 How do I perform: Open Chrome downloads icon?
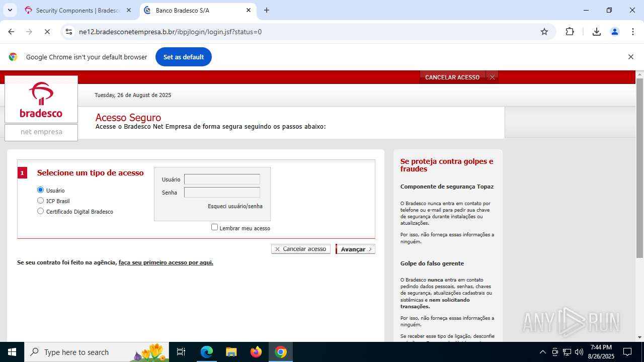(597, 32)
